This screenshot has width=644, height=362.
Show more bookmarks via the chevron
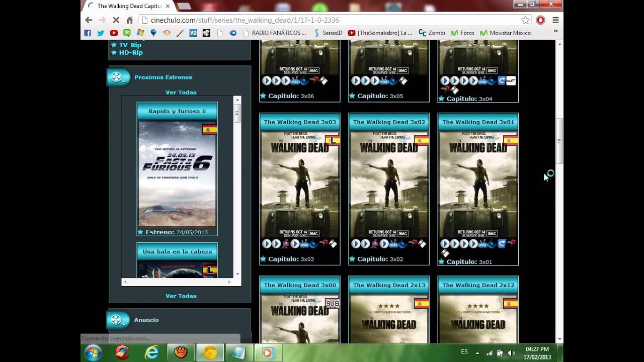click(555, 31)
